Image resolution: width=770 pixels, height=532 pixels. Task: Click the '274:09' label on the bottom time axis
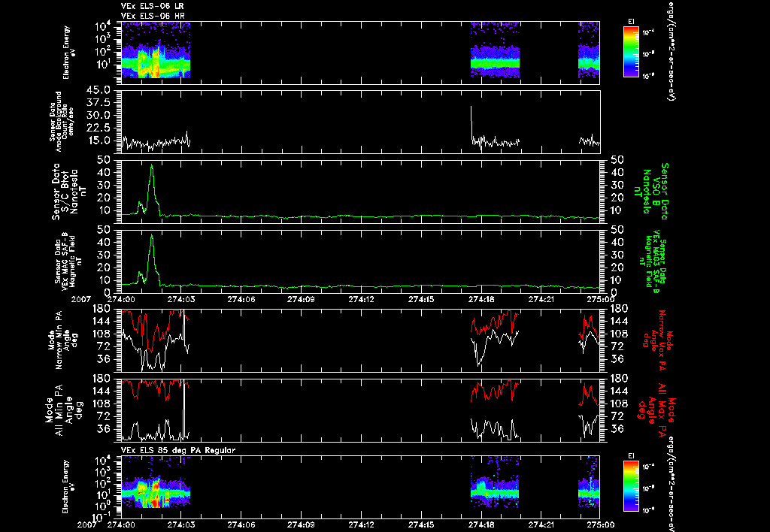click(302, 524)
